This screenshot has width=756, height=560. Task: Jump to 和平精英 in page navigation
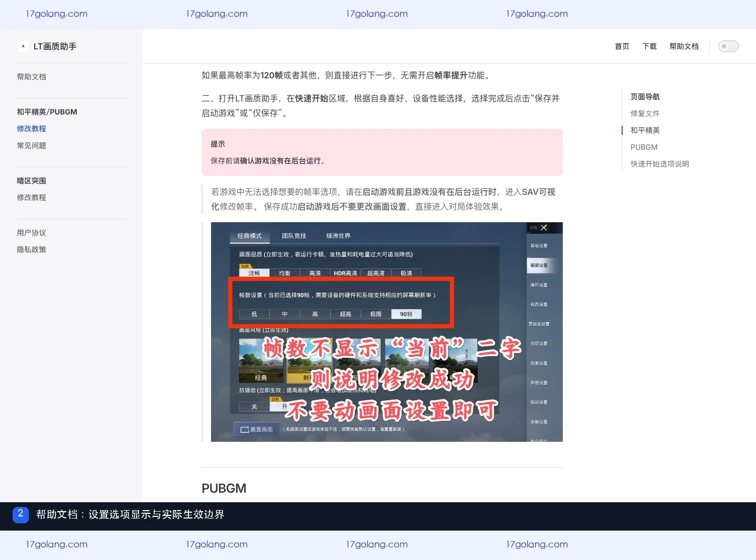[645, 130]
